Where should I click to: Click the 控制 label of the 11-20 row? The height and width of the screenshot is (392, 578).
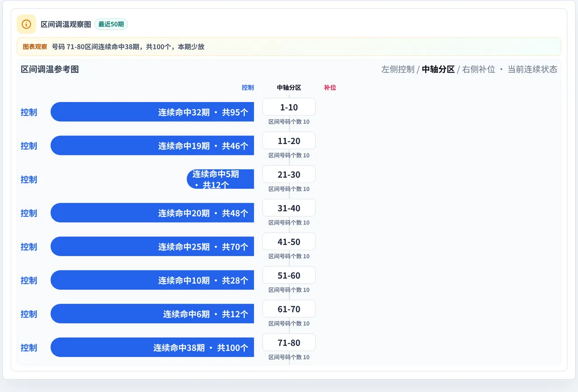pyautogui.click(x=29, y=145)
